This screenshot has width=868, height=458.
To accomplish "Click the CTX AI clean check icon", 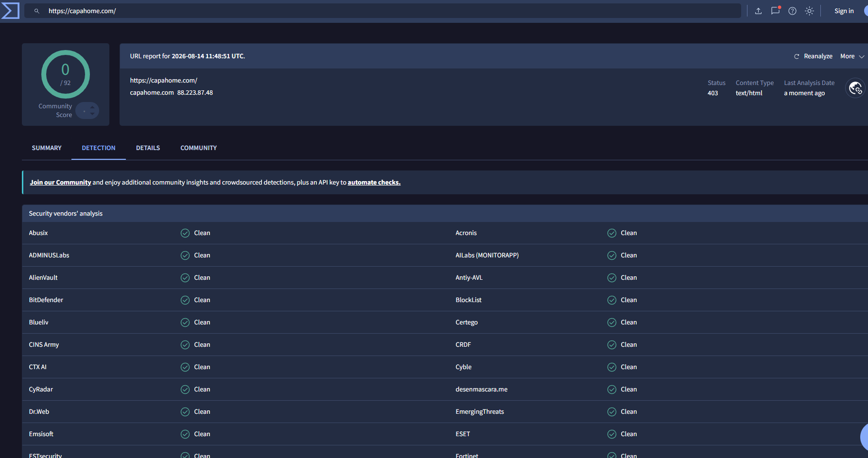I will tap(185, 367).
